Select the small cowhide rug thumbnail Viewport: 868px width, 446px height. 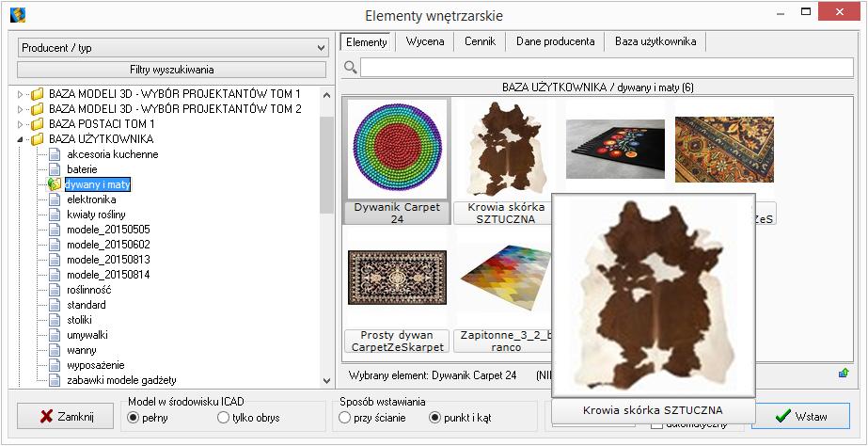(506, 149)
